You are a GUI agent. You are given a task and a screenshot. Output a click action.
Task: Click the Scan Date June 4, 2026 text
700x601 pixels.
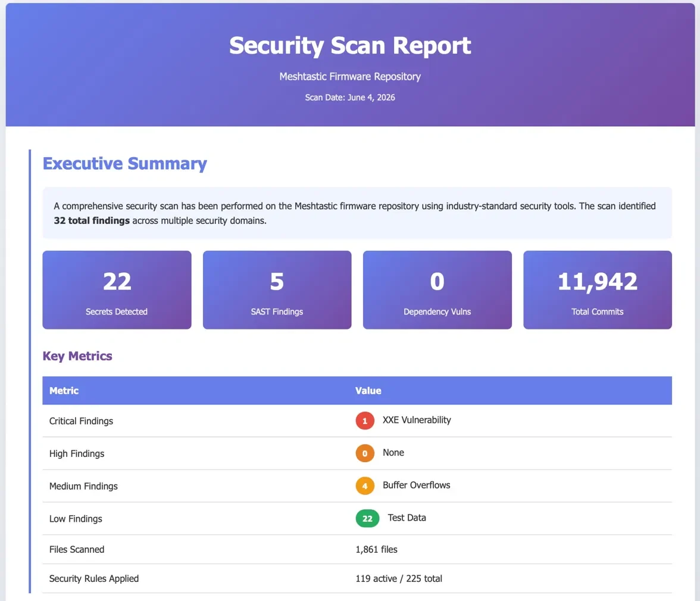(x=350, y=98)
